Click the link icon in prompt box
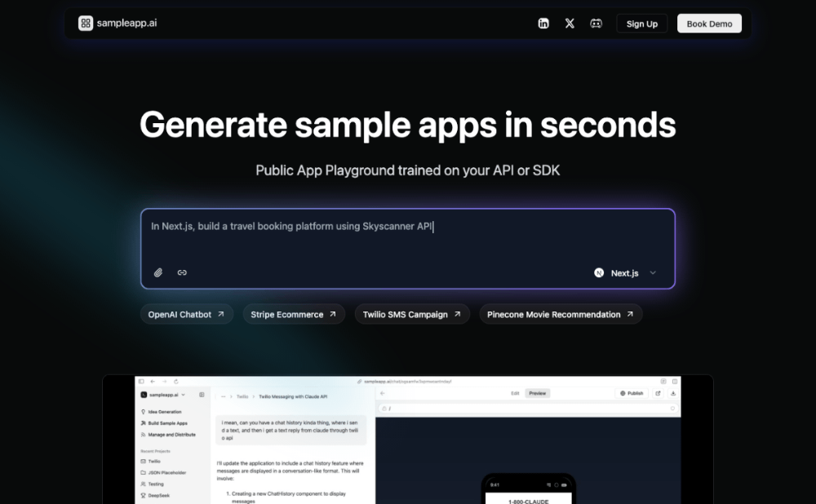 pyautogui.click(x=182, y=272)
